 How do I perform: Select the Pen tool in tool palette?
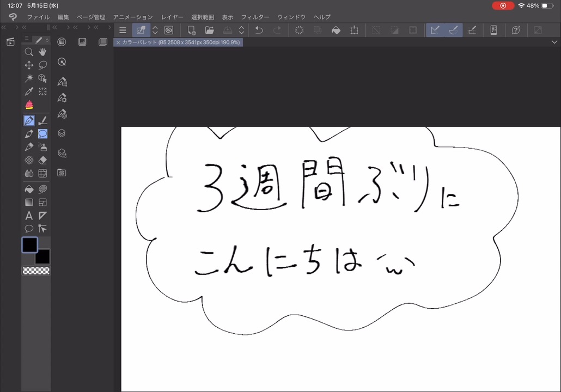pyautogui.click(x=29, y=120)
